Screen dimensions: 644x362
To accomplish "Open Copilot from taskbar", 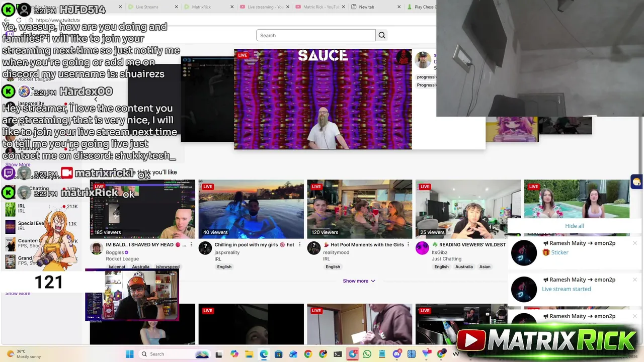I will [x=234, y=354].
